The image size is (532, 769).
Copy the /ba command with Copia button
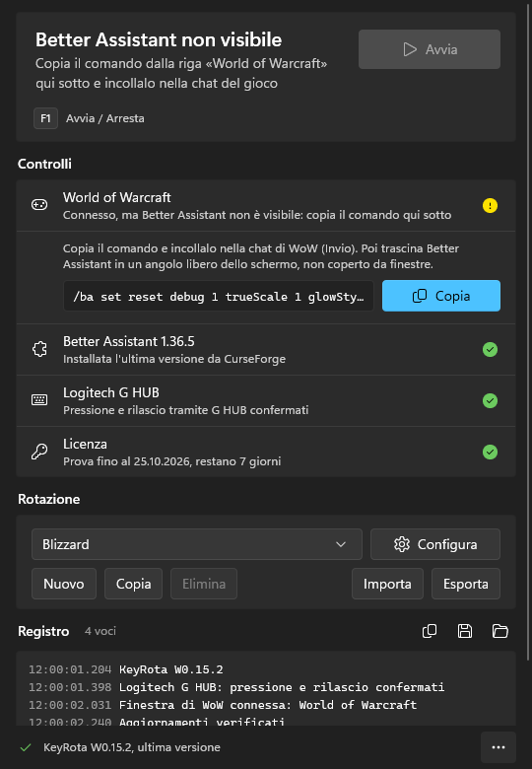pyautogui.click(x=441, y=296)
